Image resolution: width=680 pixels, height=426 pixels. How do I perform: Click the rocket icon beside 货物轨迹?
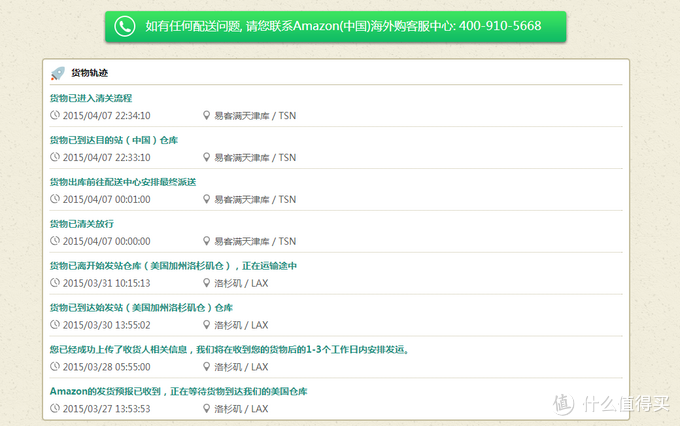coord(58,73)
